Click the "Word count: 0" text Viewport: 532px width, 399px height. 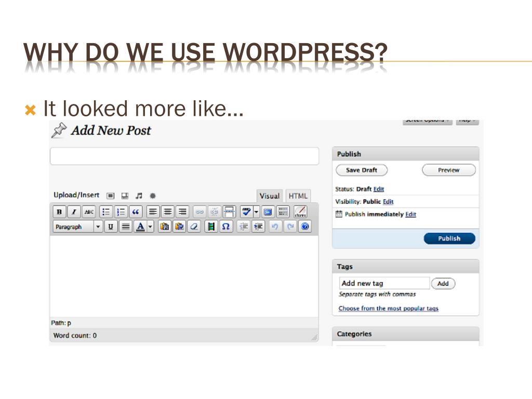(75, 336)
